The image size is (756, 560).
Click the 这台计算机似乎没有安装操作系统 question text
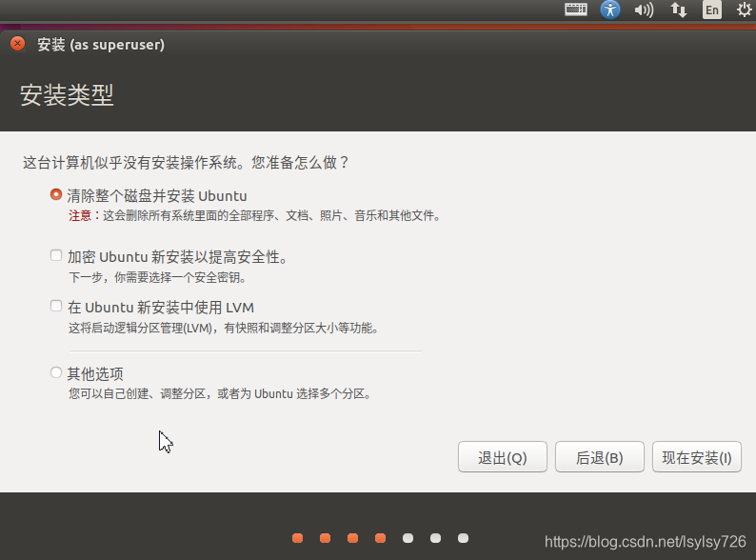(x=186, y=163)
